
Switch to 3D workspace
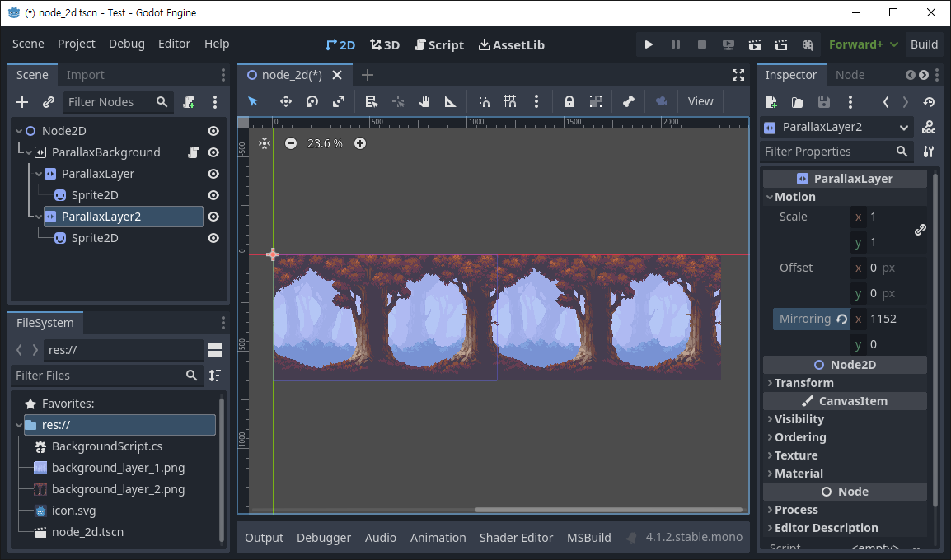click(x=385, y=44)
